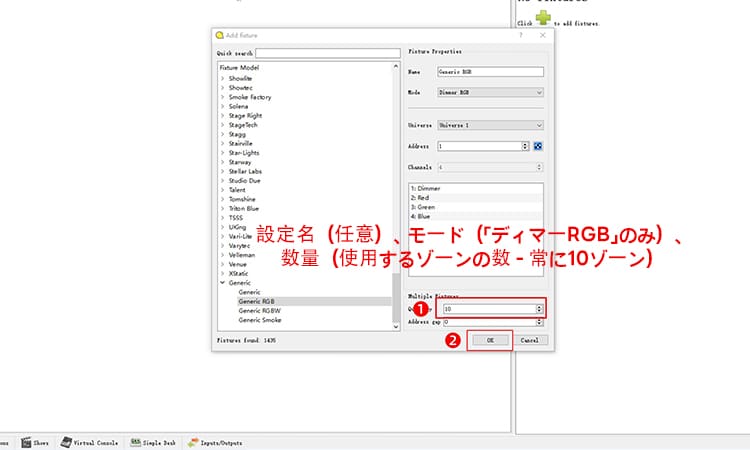Click the fixture list scrollbar down arrow
750x450 pixels.
pyautogui.click(x=396, y=327)
